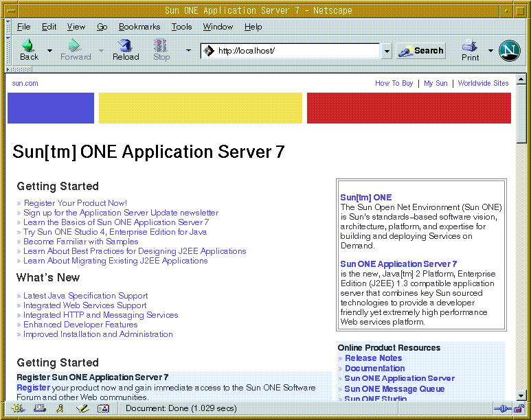
Task: Open the Go menu
Action: coord(102,27)
